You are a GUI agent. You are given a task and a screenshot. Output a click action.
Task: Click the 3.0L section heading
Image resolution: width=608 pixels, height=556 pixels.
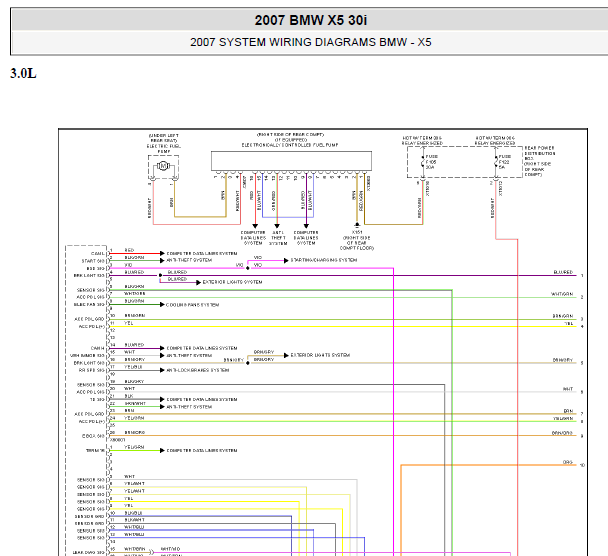click(x=23, y=74)
